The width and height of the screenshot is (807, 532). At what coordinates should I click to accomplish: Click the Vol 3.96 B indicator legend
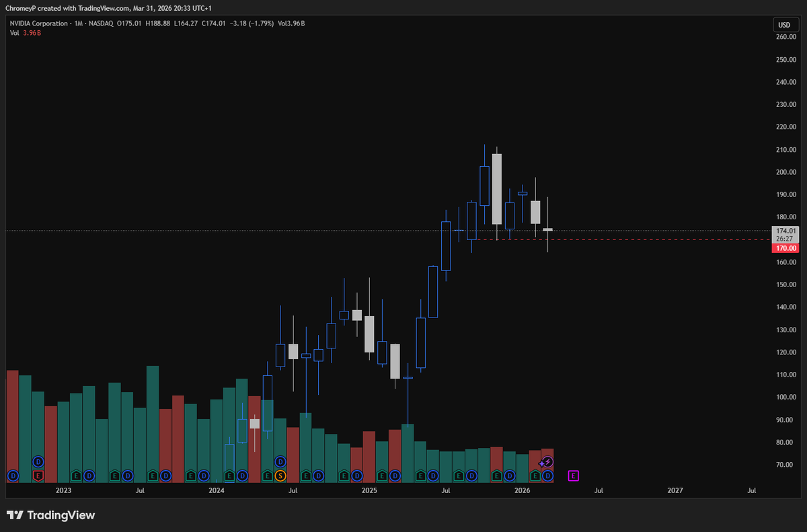coord(26,33)
